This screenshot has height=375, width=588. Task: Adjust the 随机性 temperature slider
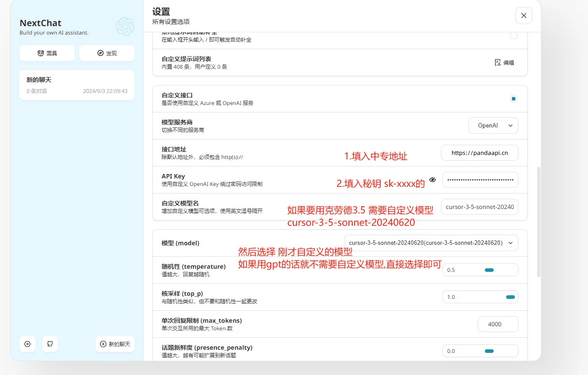click(489, 270)
